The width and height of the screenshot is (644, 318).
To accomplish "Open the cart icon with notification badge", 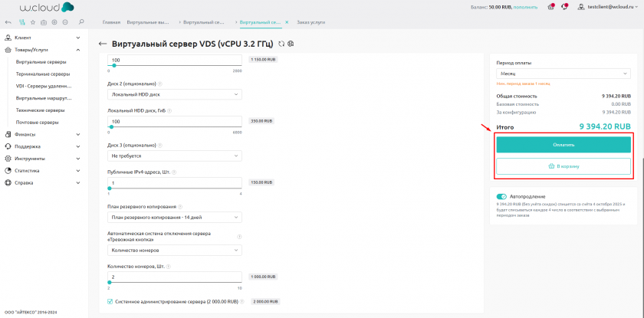I will pos(551,7).
